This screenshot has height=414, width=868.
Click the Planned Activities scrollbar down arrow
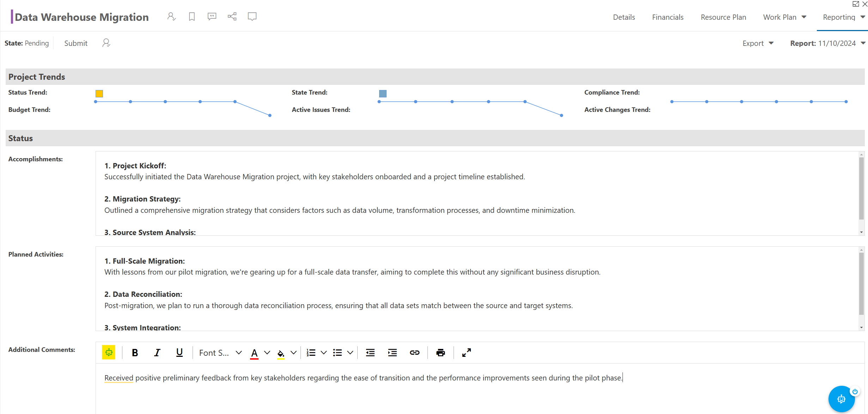(861, 328)
